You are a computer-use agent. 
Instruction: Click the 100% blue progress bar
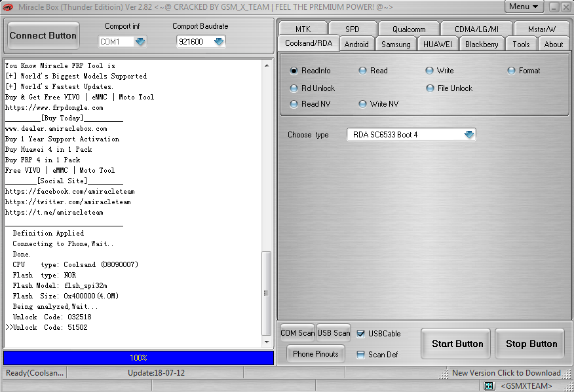[x=138, y=357]
